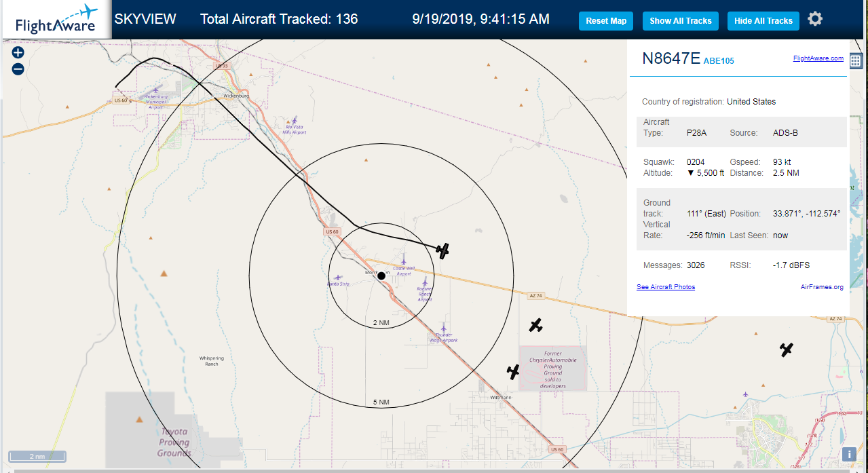Click the N8647E registration title

pos(671,58)
